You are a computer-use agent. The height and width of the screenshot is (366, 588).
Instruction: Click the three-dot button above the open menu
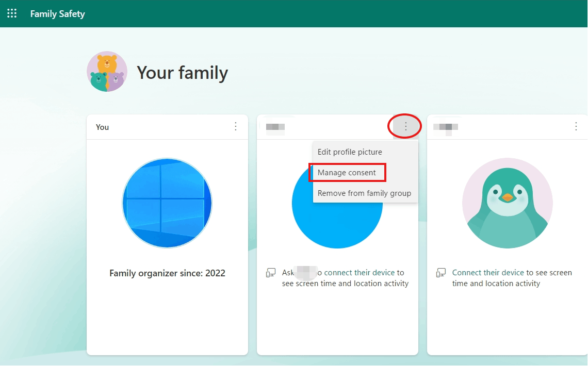coord(405,127)
